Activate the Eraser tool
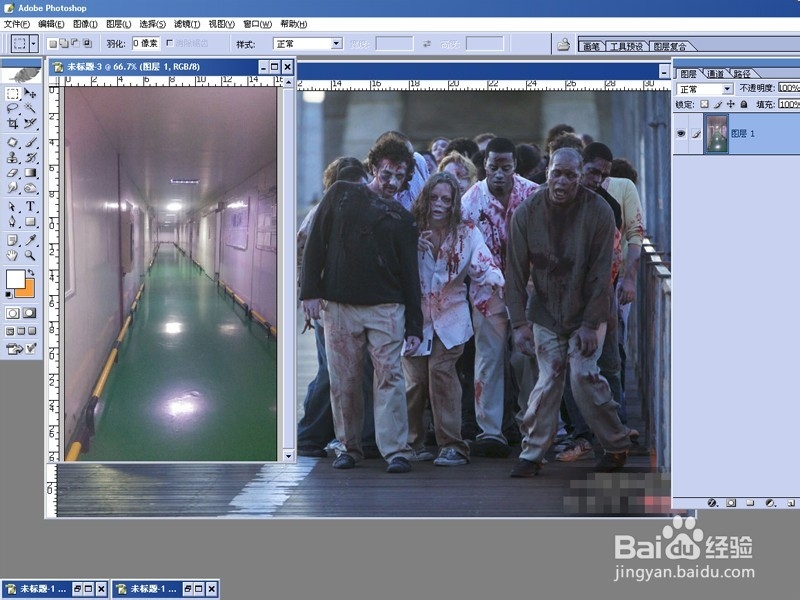 click(12, 173)
